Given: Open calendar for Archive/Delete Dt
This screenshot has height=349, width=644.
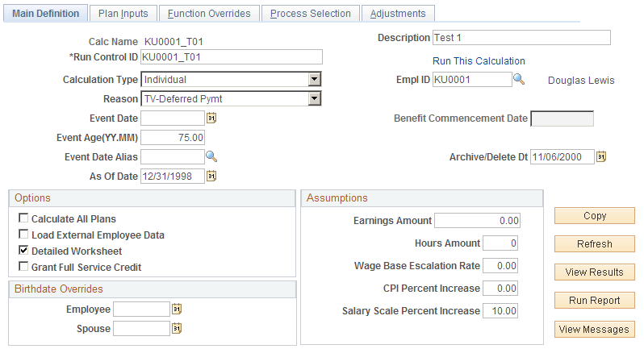Looking at the screenshot, I should point(601,156).
